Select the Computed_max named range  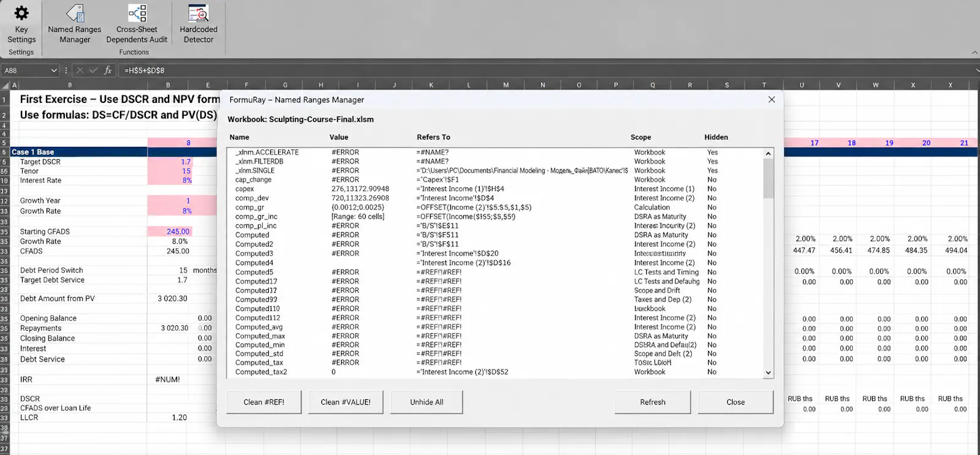coord(495,336)
